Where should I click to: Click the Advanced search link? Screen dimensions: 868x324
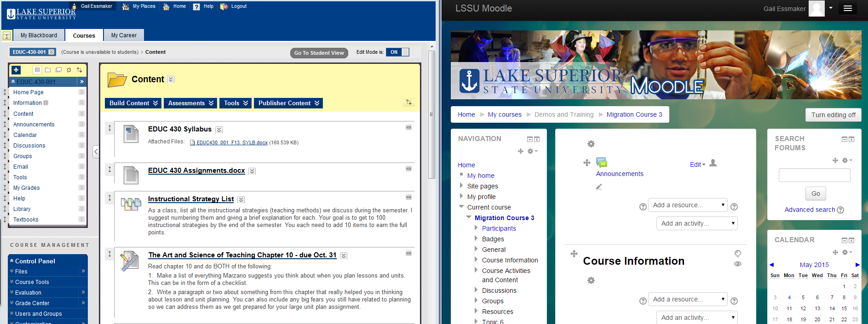[810, 210]
